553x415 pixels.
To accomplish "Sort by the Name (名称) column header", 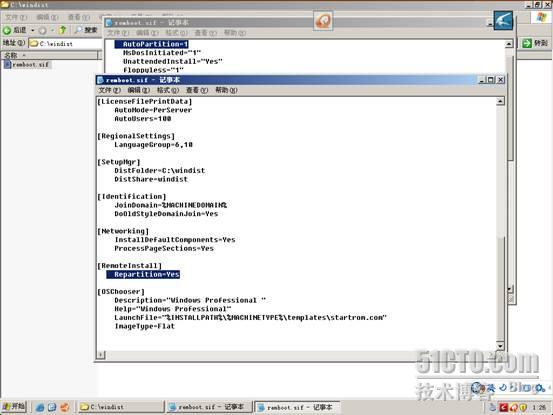I will pyautogui.click(x=49, y=55).
